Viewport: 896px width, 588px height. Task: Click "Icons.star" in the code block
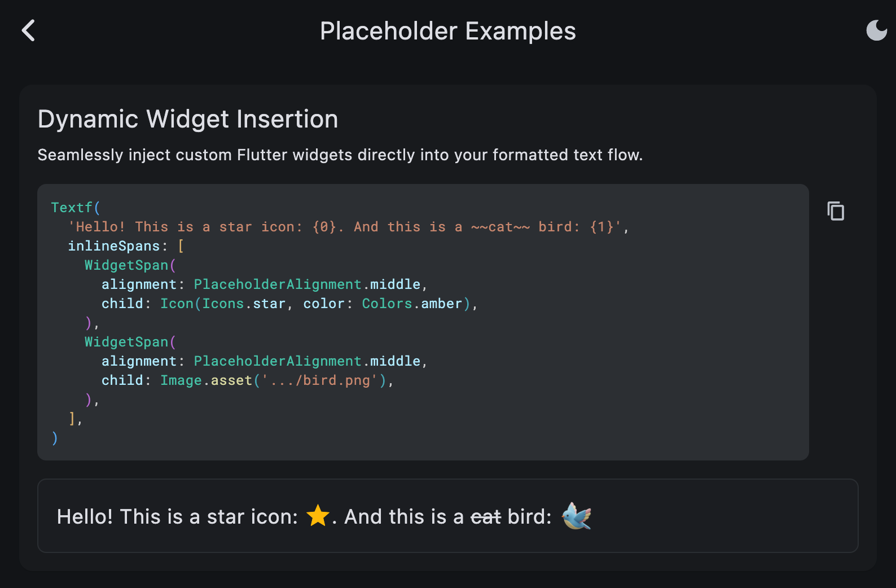pos(244,304)
